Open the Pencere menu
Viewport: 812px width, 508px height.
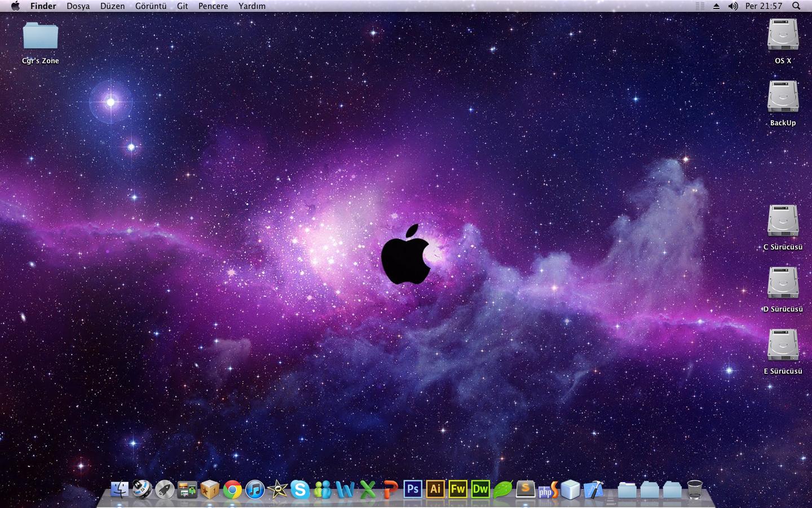[x=213, y=6]
